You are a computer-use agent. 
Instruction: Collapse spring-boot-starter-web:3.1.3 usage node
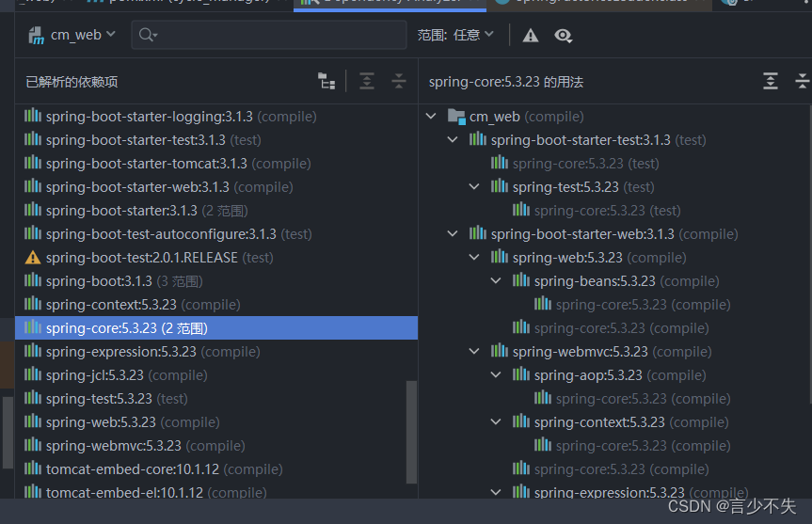coord(453,233)
